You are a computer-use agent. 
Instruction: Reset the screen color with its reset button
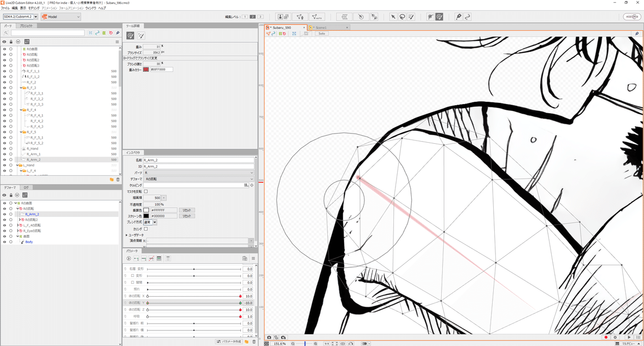(186, 216)
